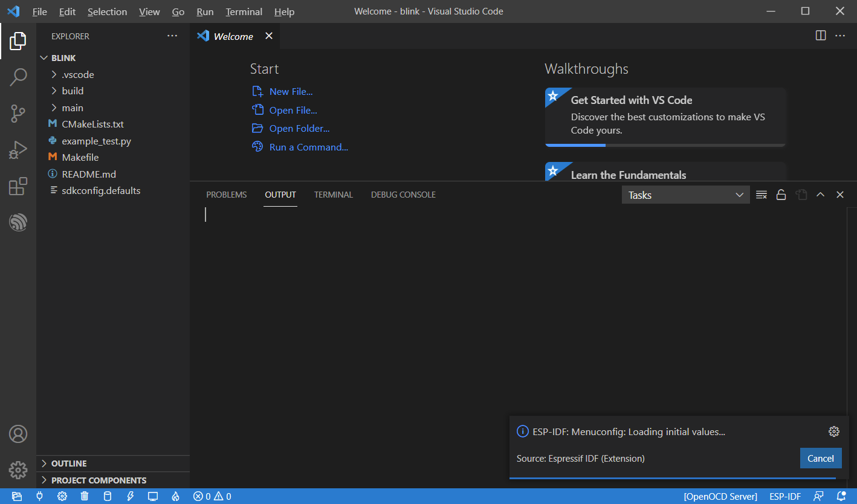The image size is (857, 504).
Task: Open the View menu
Action: (149, 11)
